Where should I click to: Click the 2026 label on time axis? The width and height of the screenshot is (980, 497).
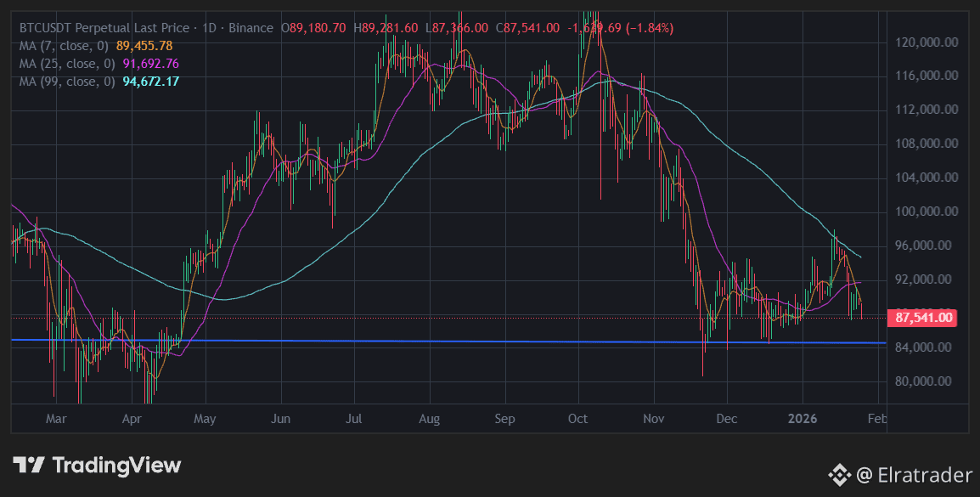point(802,419)
